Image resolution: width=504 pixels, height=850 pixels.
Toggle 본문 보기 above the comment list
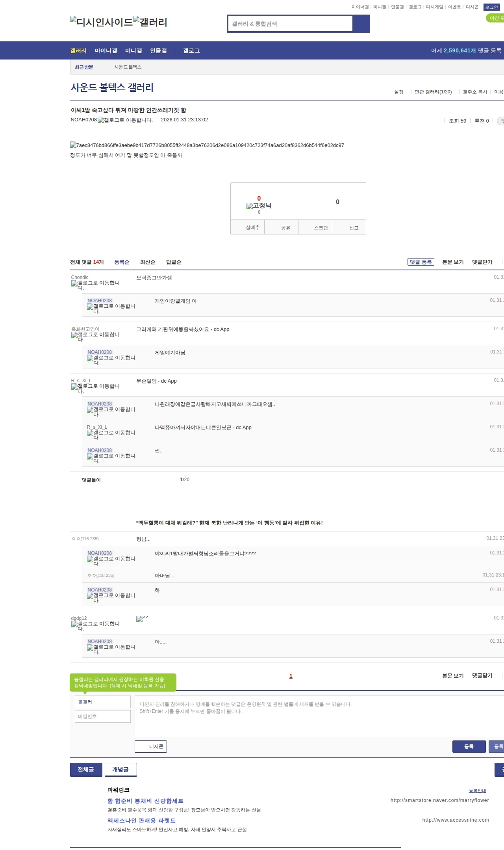click(x=453, y=262)
